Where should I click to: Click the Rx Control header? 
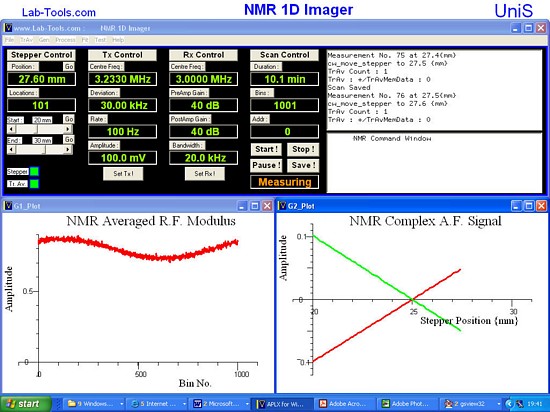(x=203, y=55)
